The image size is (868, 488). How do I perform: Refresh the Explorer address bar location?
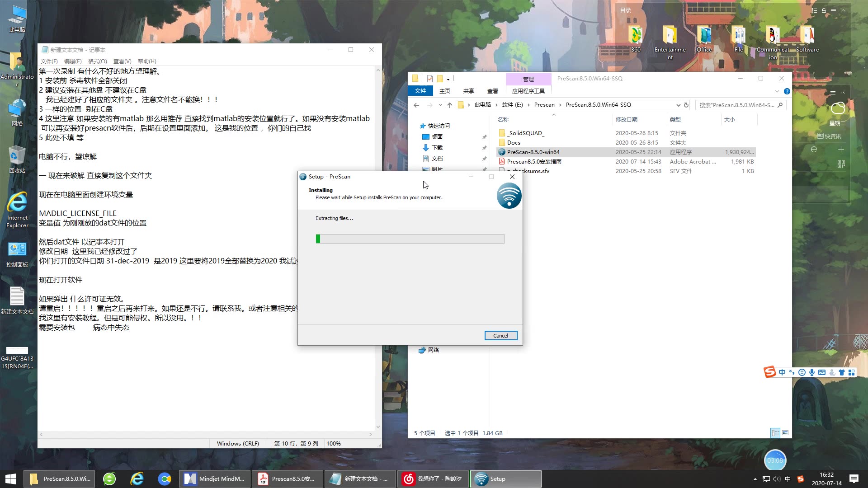tap(686, 105)
